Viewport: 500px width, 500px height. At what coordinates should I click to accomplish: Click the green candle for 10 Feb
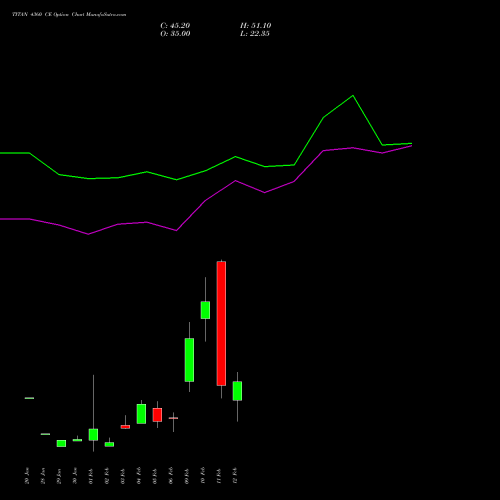point(205,310)
